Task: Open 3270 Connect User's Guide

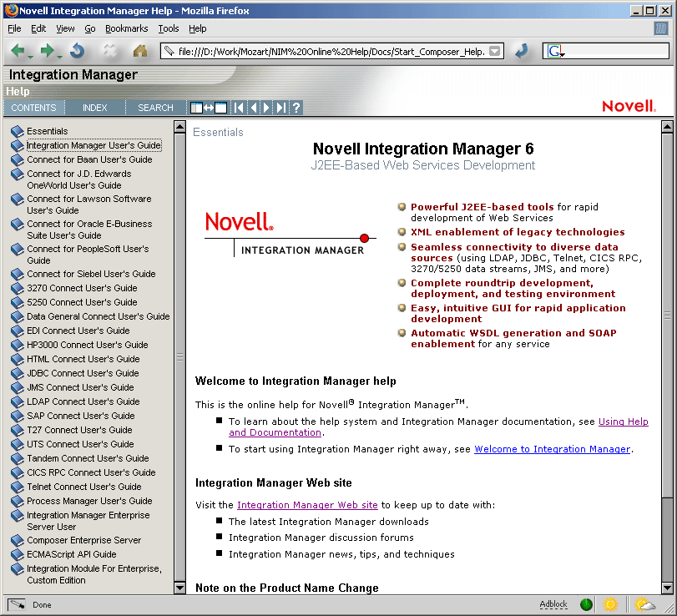Action: click(82, 288)
